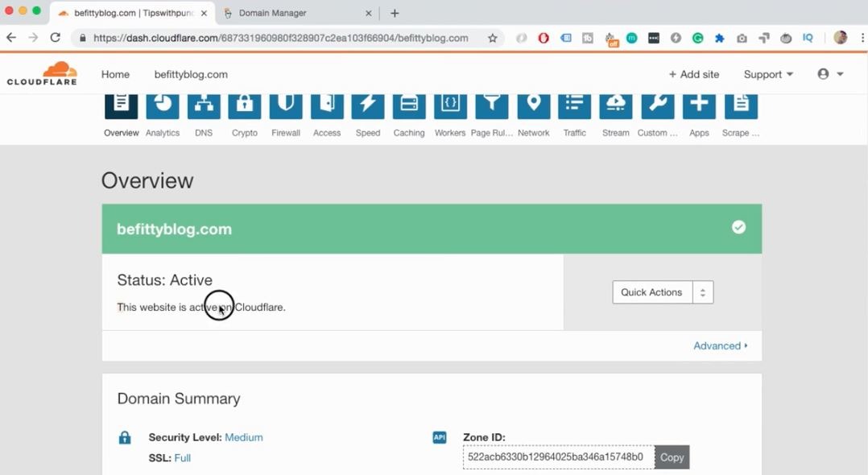Open the Caching drive icon
Screen dimensions: 868x475
409,106
